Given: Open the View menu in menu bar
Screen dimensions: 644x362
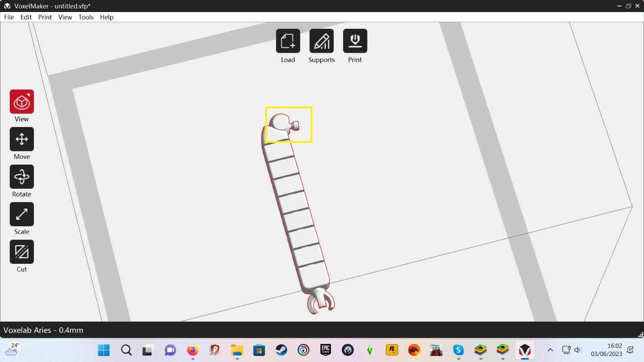Looking at the screenshot, I should [65, 17].
